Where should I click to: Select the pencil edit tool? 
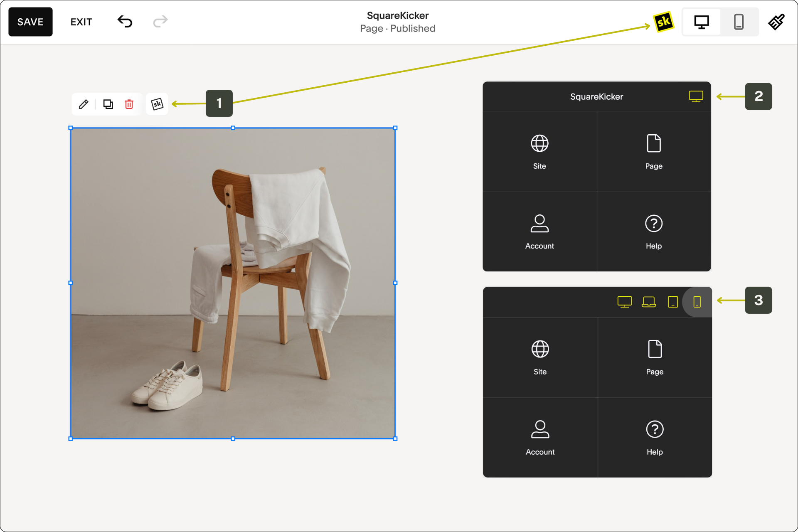[x=83, y=104]
